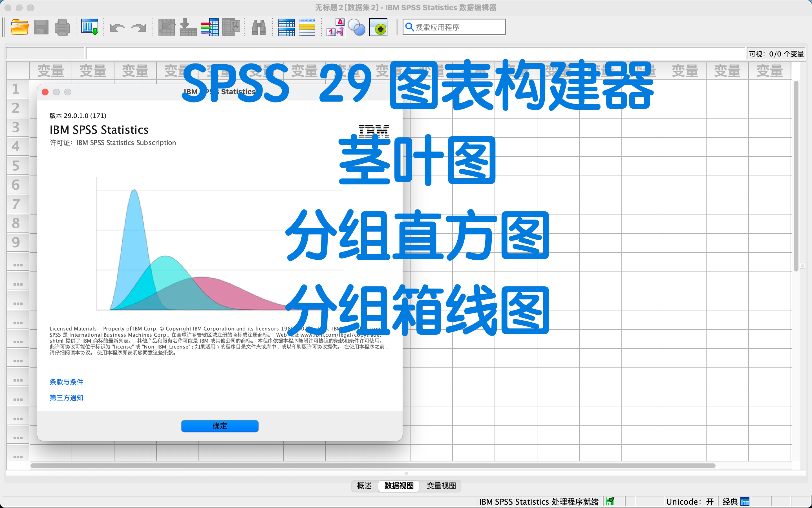Close the IBM SPSS Statistics about dialog

pyautogui.click(x=45, y=92)
